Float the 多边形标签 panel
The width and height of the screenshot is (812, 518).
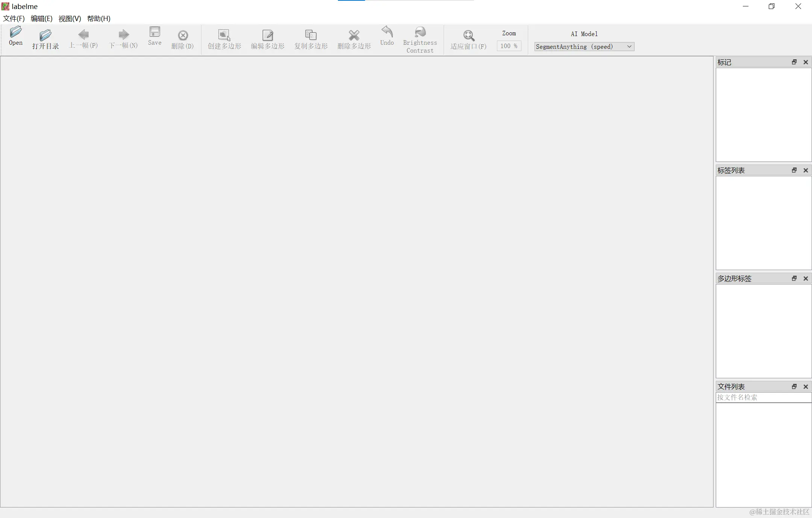coord(794,279)
